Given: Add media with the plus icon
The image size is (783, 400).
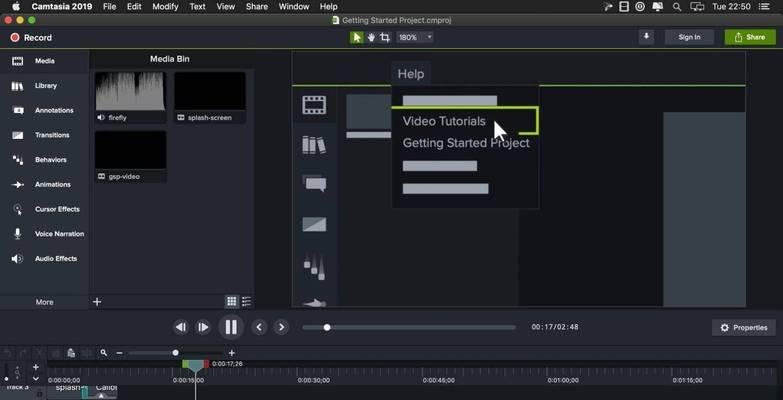Looking at the screenshot, I should 97,302.
